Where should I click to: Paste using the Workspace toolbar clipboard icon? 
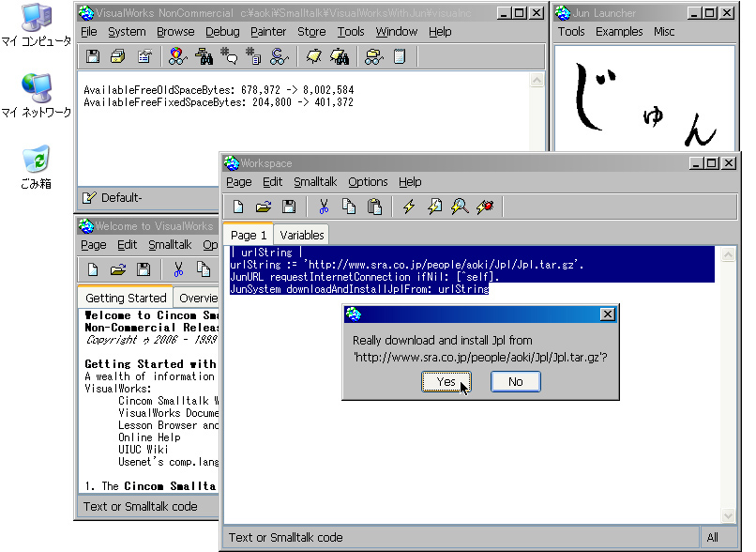pos(374,207)
